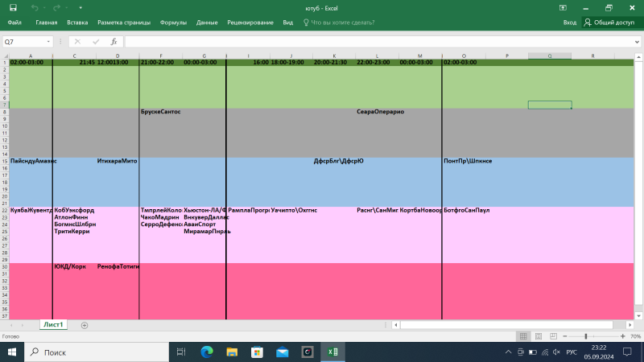Open Task View on the taskbar
The width and height of the screenshot is (644, 362).
(x=180, y=352)
